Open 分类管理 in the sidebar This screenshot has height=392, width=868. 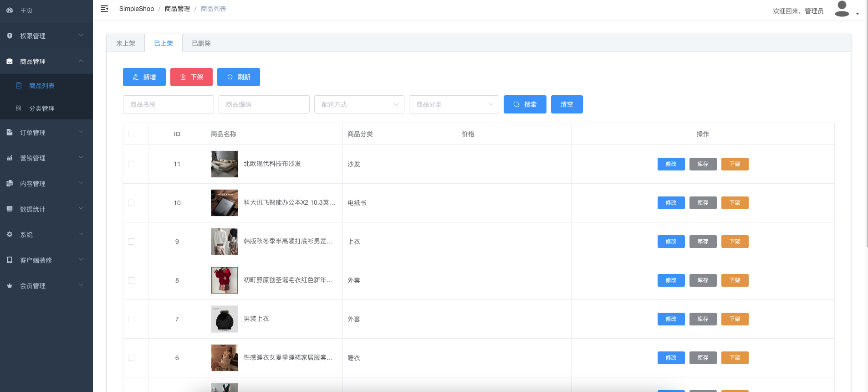pos(46,108)
